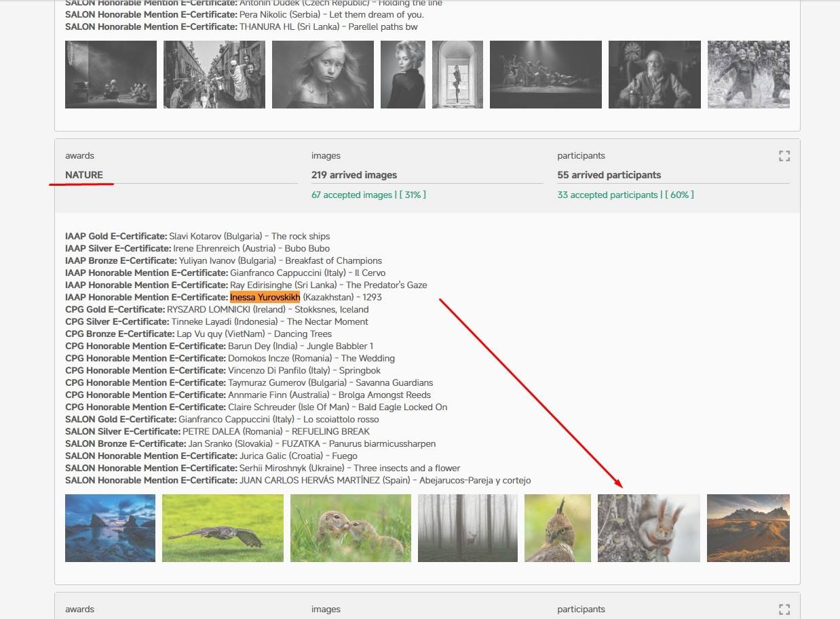This screenshot has height=619, width=840.
Task: Open the red squirrel on tree thumbnail
Action: pyautogui.click(x=649, y=528)
